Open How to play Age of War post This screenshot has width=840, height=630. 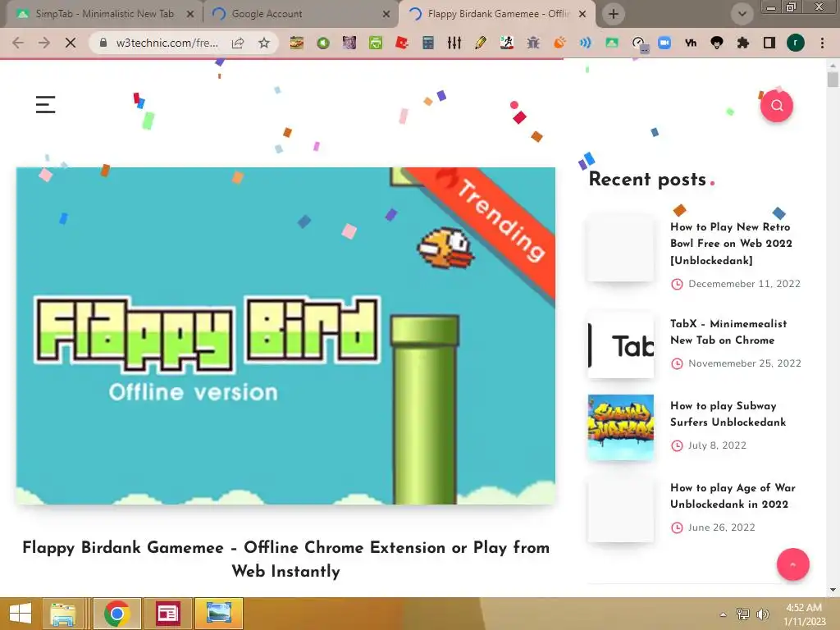733,495
